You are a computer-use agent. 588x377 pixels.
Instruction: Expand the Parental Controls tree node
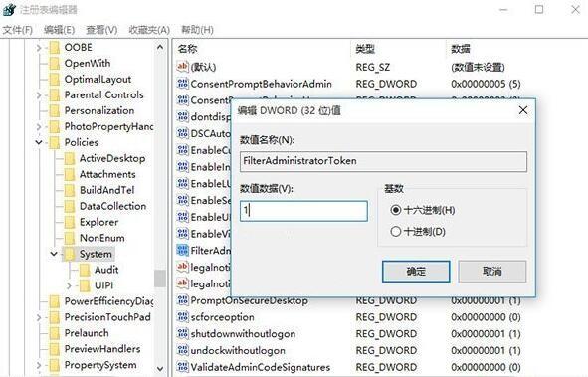[39, 95]
